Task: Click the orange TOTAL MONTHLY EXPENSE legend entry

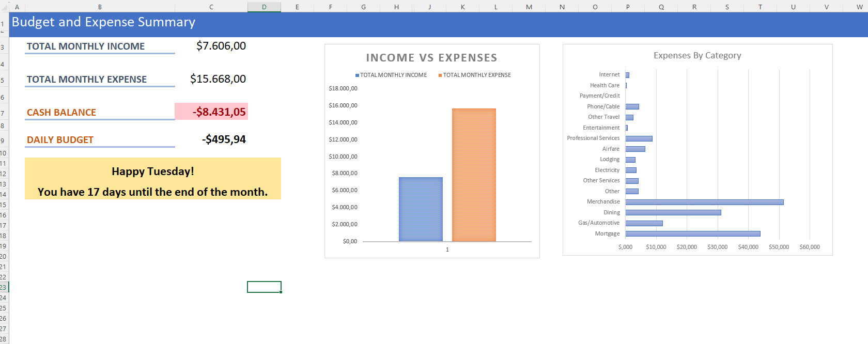Action: pos(476,75)
